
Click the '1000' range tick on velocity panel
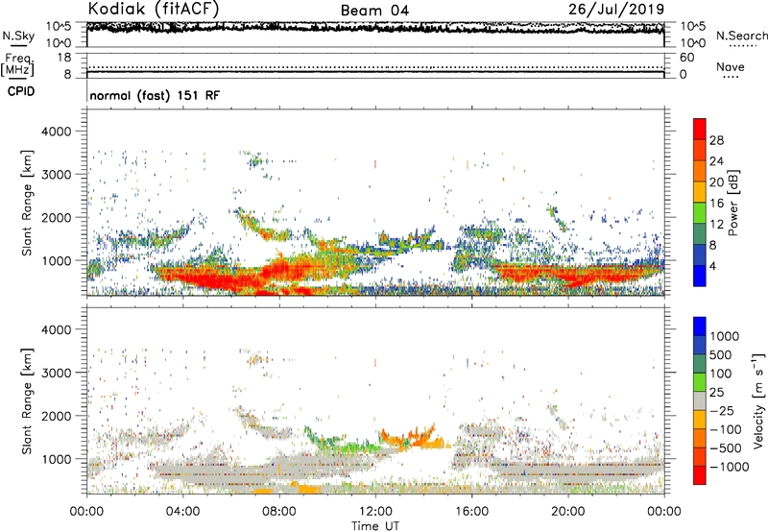(56, 459)
